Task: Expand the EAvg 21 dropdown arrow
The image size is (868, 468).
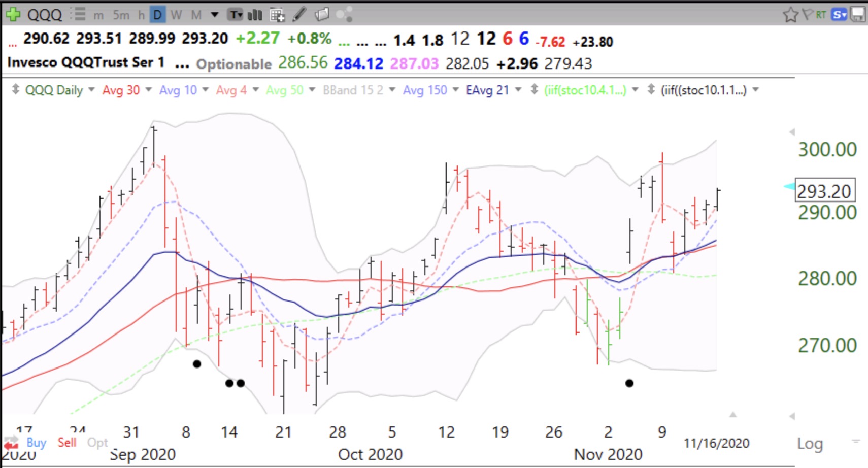Action: 518,90
